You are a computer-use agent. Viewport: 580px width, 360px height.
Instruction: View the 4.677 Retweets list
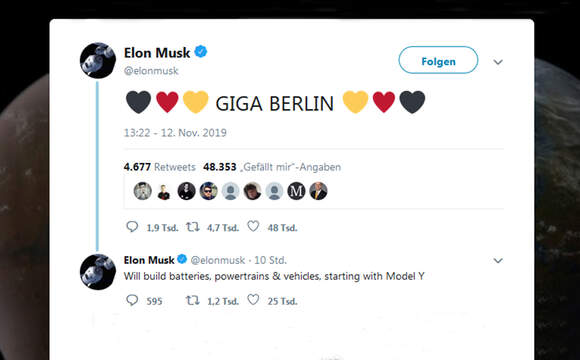click(x=159, y=167)
